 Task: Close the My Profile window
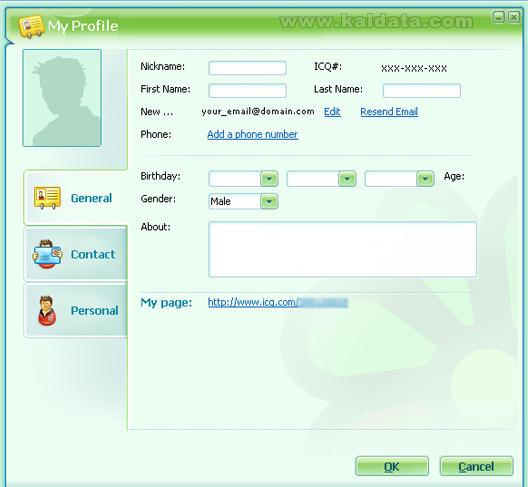pyautogui.click(x=514, y=17)
